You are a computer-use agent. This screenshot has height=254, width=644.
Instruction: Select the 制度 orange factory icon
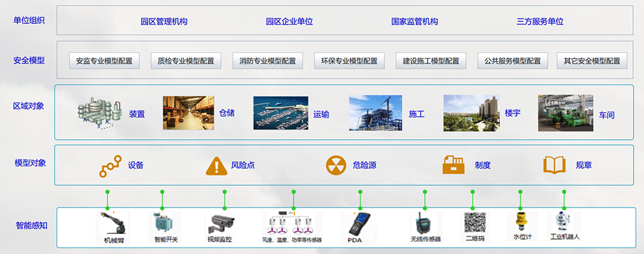point(453,165)
